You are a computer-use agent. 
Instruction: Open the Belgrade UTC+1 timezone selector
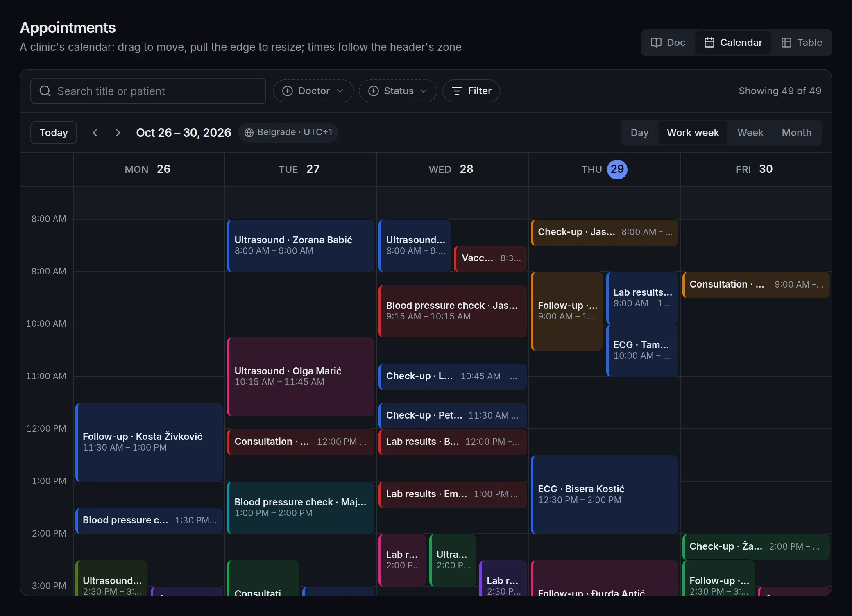coord(288,133)
